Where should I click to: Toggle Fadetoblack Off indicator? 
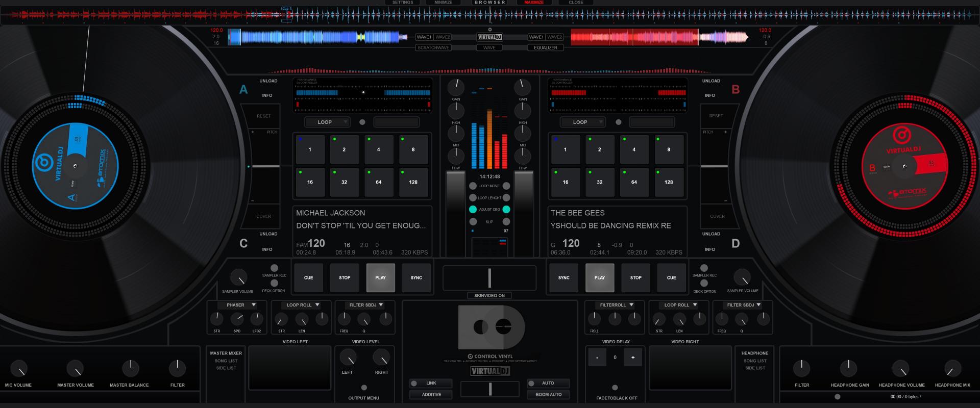(615, 388)
